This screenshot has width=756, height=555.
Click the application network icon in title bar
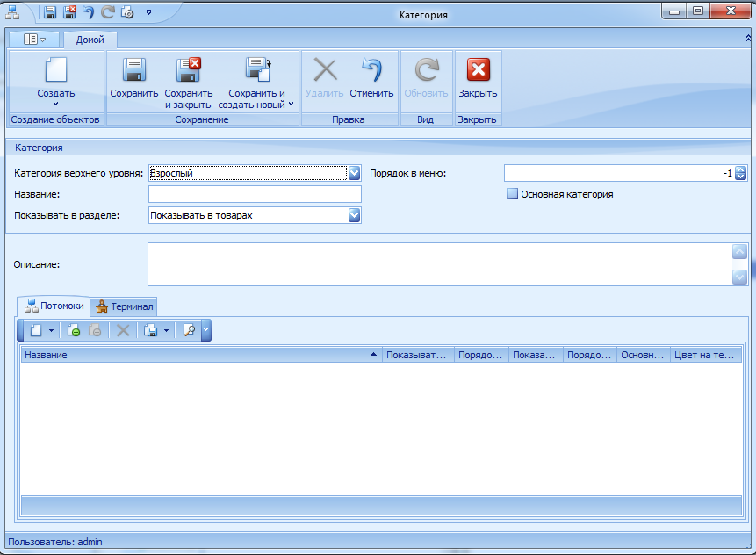tap(12, 12)
